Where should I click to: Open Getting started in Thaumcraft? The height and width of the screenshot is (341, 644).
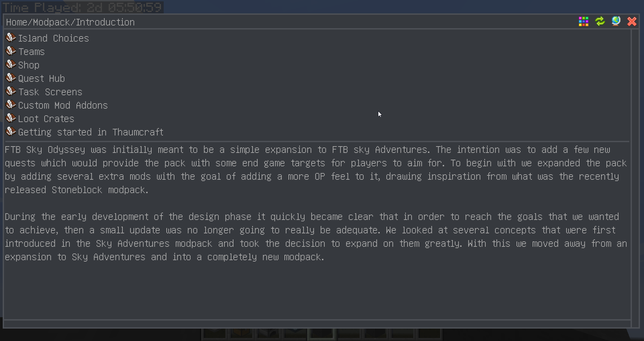click(x=91, y=132)
